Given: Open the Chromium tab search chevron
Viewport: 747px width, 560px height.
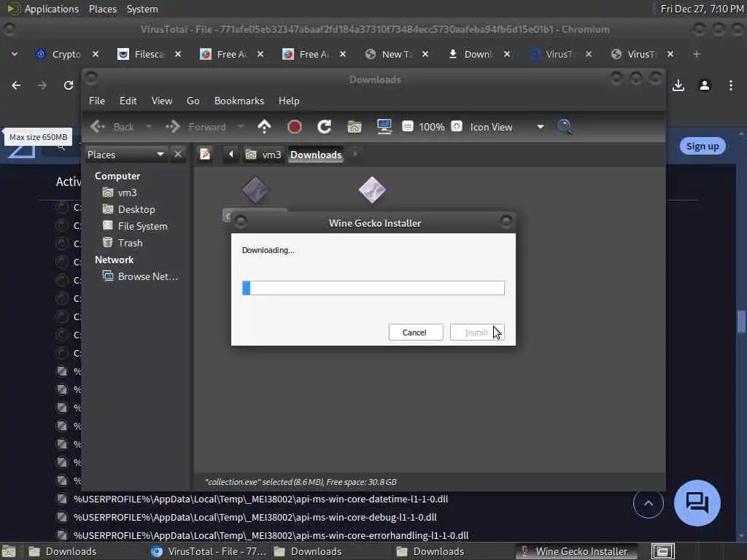Looking at the screenshot, I should [x=15, y=54].
